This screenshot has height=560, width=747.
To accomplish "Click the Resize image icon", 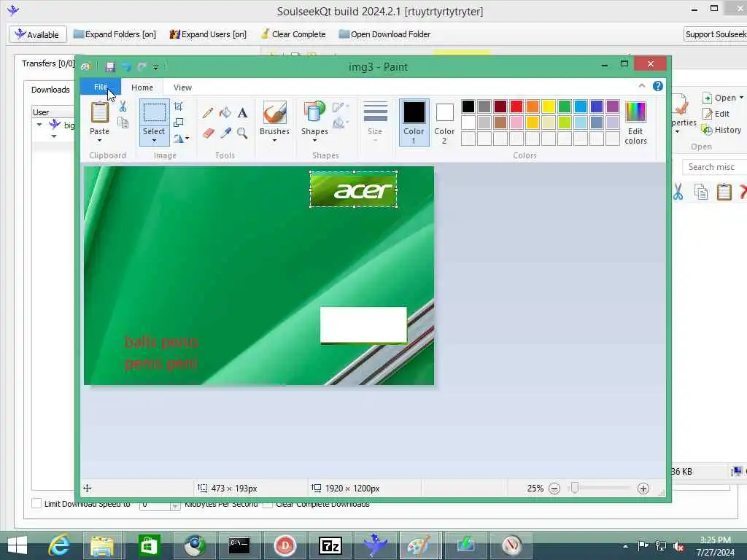I will coord(178,122).
